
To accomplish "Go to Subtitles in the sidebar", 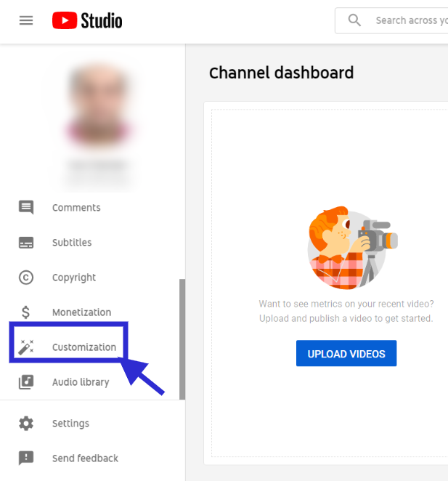I will coord(72,243).
